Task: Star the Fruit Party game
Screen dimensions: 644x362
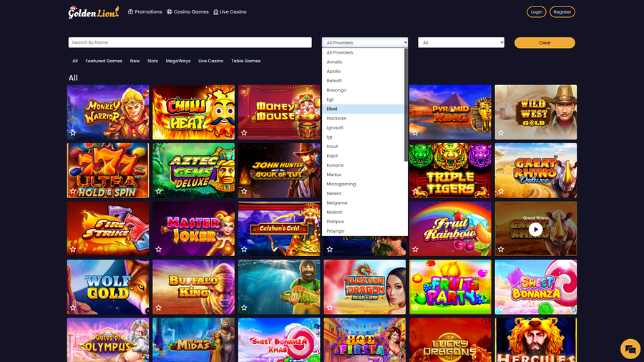Action: 415,308
